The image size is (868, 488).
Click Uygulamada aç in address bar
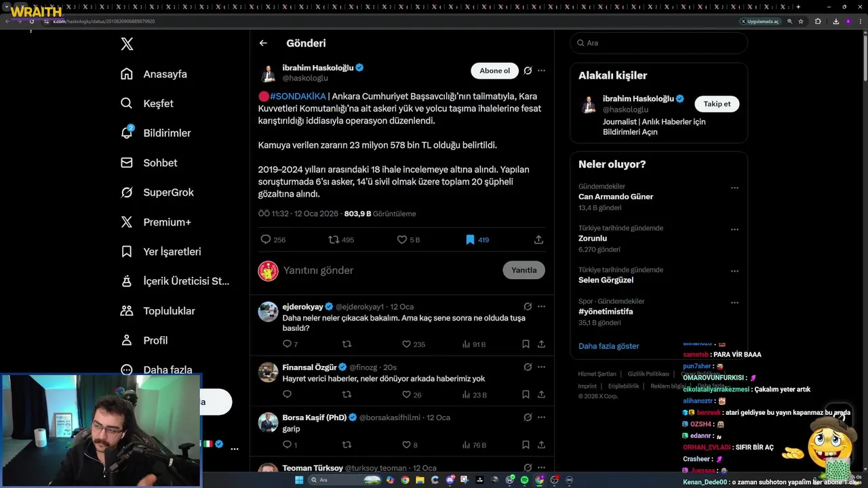(x=760, y=21)
